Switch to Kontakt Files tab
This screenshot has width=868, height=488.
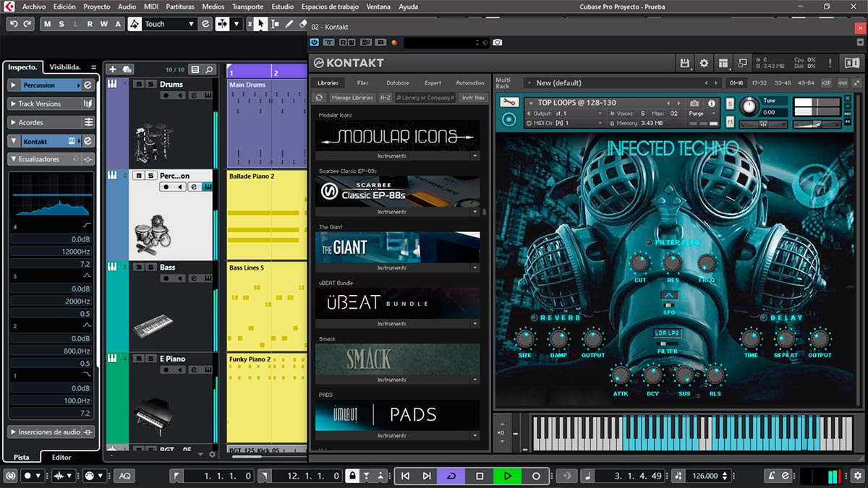pyautogui.click(x=363, y=83)
